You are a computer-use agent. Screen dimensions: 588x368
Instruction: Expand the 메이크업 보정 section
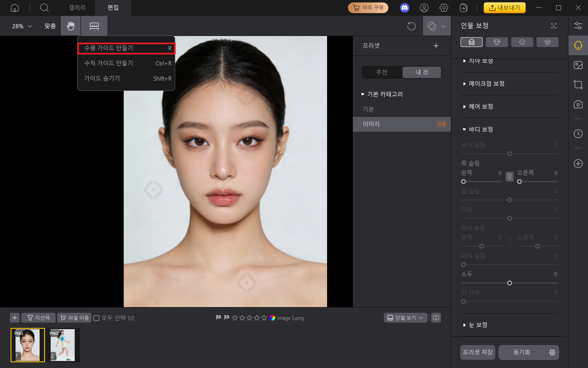tap(486, 83)
